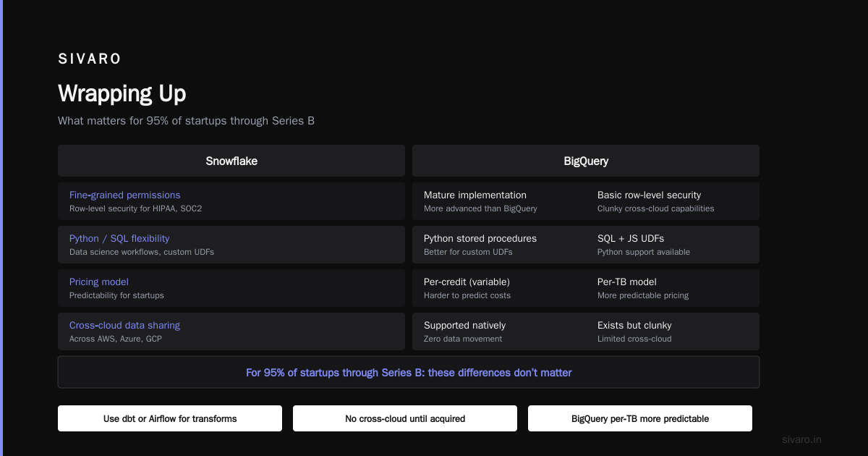Image resolution: width=868 pixels, height=456 pixels.
Task: Click Zero data movement text
Action: [463, 339]
